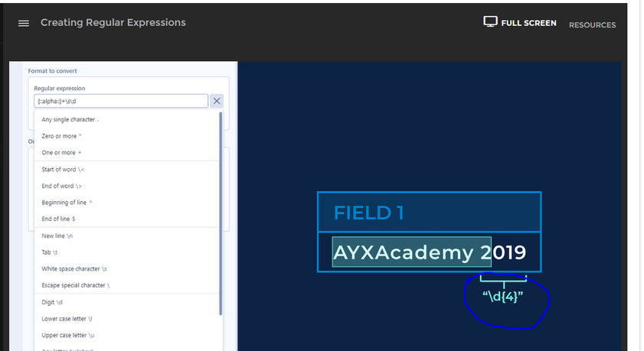Open the RESOURCES link
This screenshot has height=351, width=644.
592,25
